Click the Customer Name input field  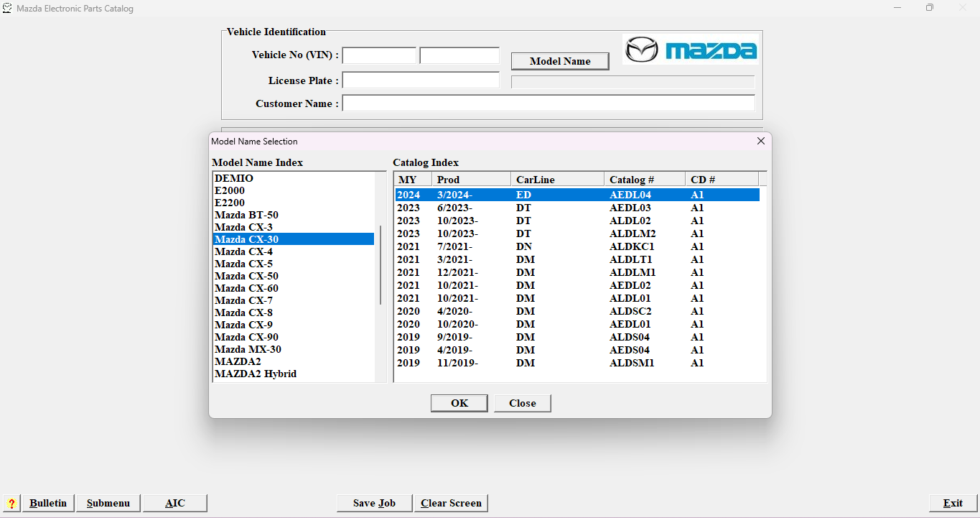tap(549, 103)
